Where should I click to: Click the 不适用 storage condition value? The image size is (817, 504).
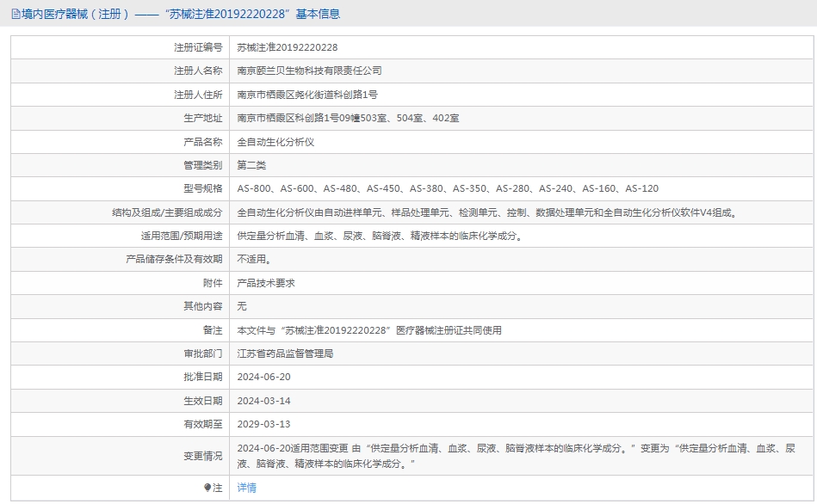tap(254, 259)
